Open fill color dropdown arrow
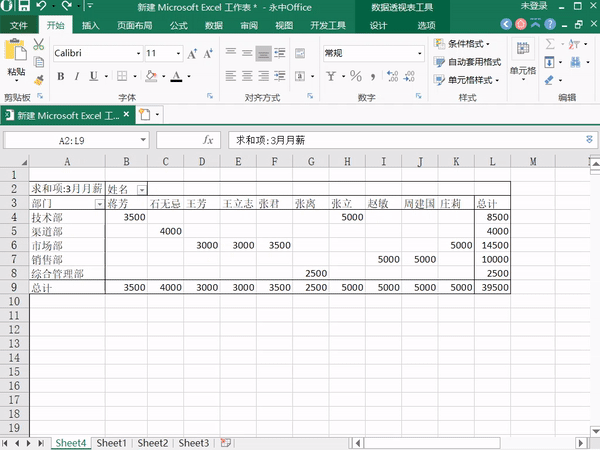 [x=163, y=76]
